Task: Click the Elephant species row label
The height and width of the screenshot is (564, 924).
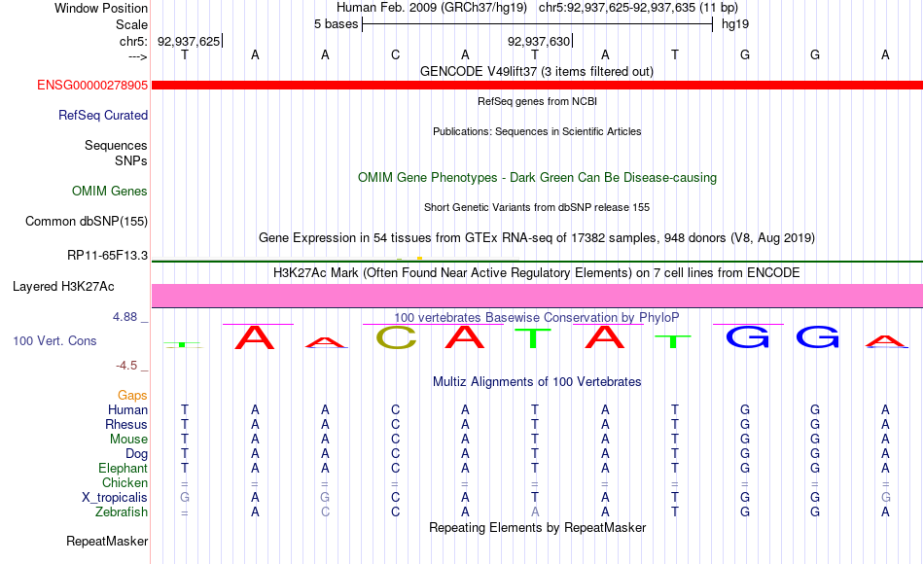Action: pyautogui.click(x=124, y=469)
